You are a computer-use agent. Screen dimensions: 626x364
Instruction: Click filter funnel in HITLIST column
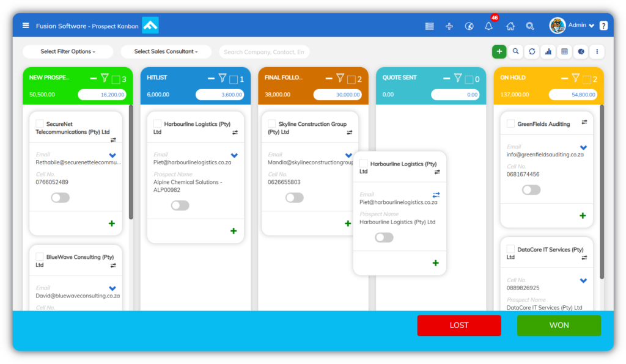pos(223,78)
